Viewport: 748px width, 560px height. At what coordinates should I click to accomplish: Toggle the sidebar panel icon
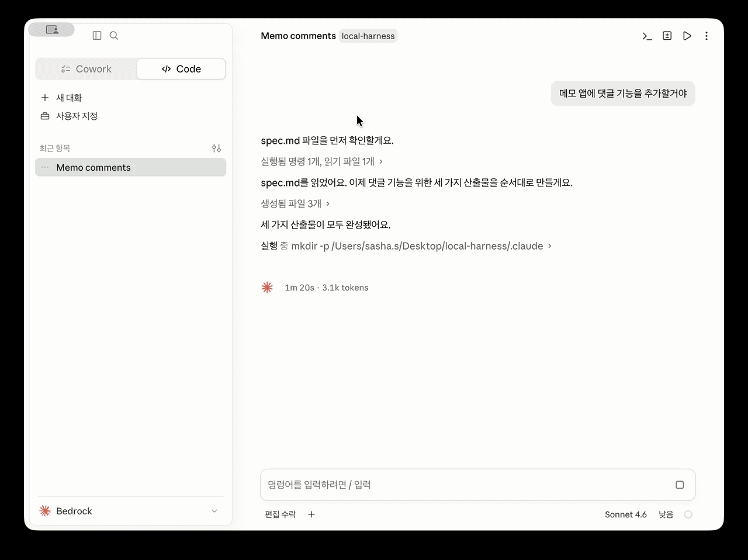click(97, 36)
